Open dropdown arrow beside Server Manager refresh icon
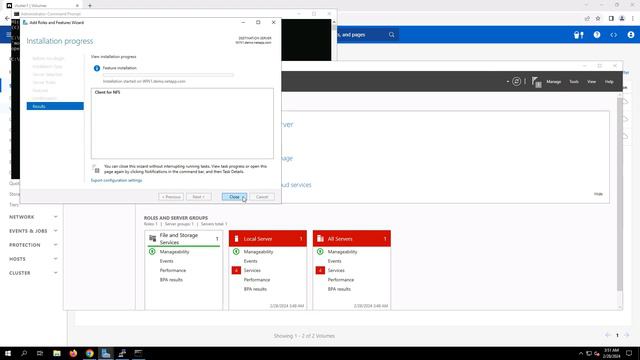 pos(507,82)
